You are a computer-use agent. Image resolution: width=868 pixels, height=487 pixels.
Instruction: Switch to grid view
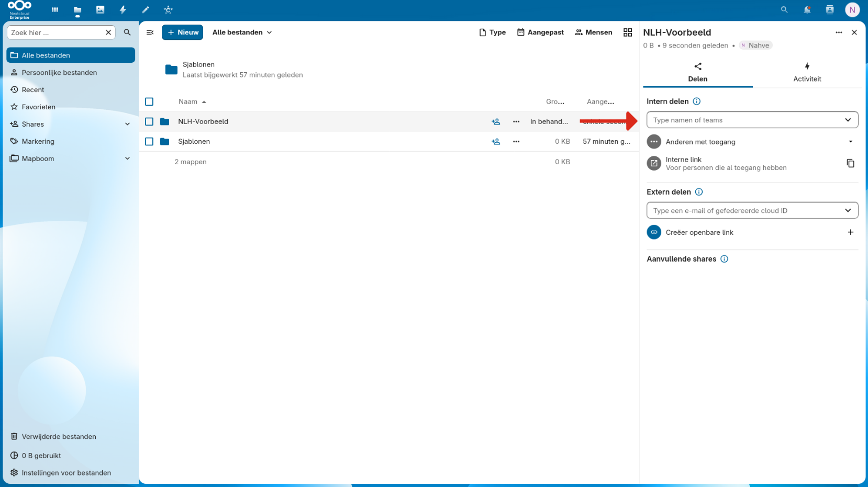click(x=628, y=32)
